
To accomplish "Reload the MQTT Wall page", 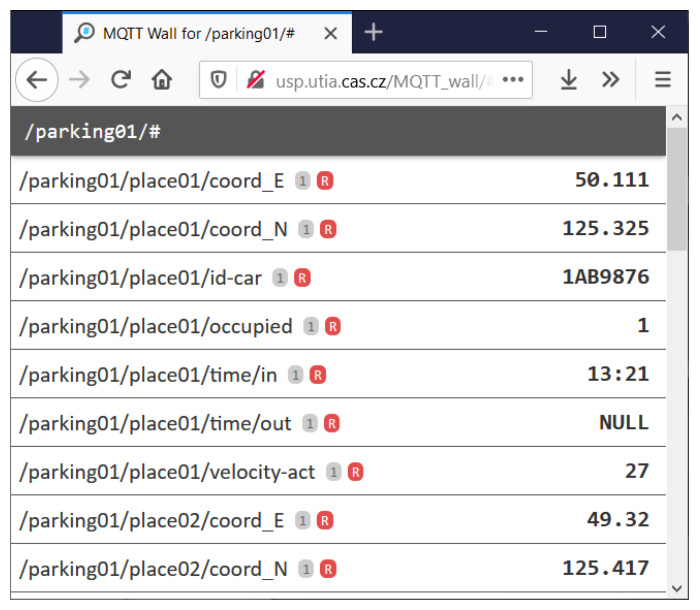I will 121,80.
